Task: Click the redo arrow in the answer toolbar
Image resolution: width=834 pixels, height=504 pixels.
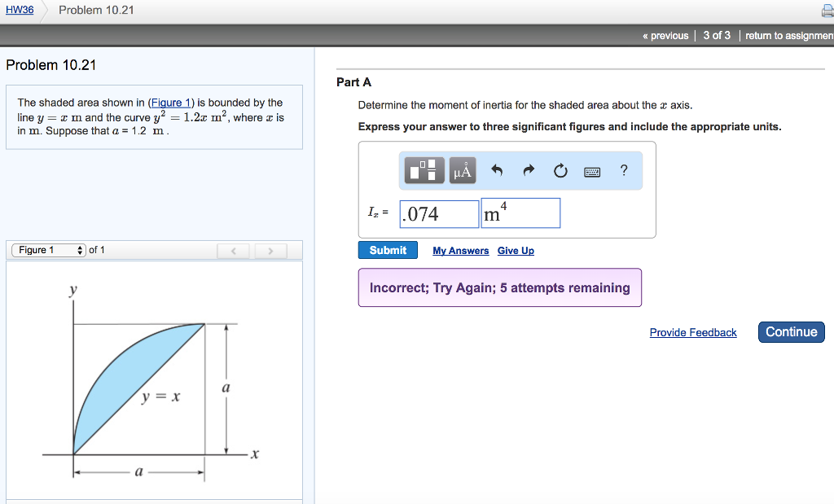Action: 528,171
